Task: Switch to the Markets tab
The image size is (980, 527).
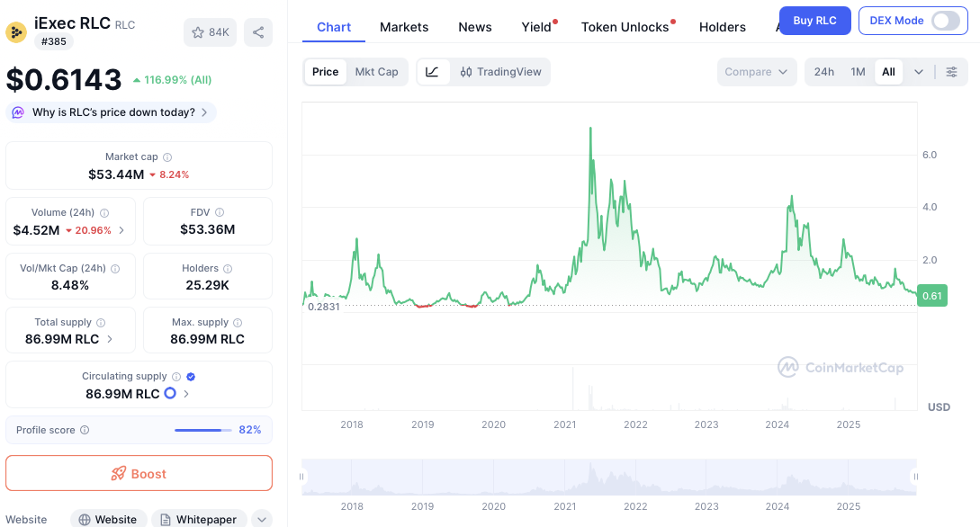Action: (404, 27)
